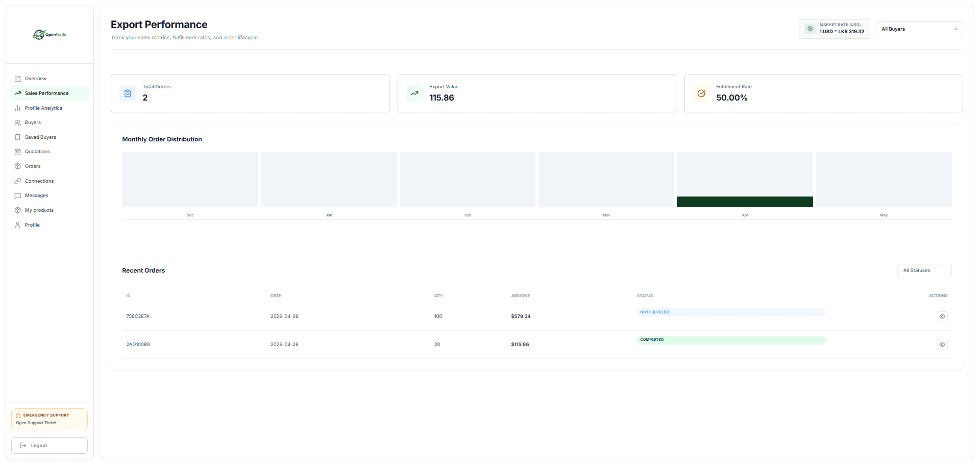This screenshot has height=465, width=980.
Task: Click the Sales Performance trend icon
Action: (18, 93)
